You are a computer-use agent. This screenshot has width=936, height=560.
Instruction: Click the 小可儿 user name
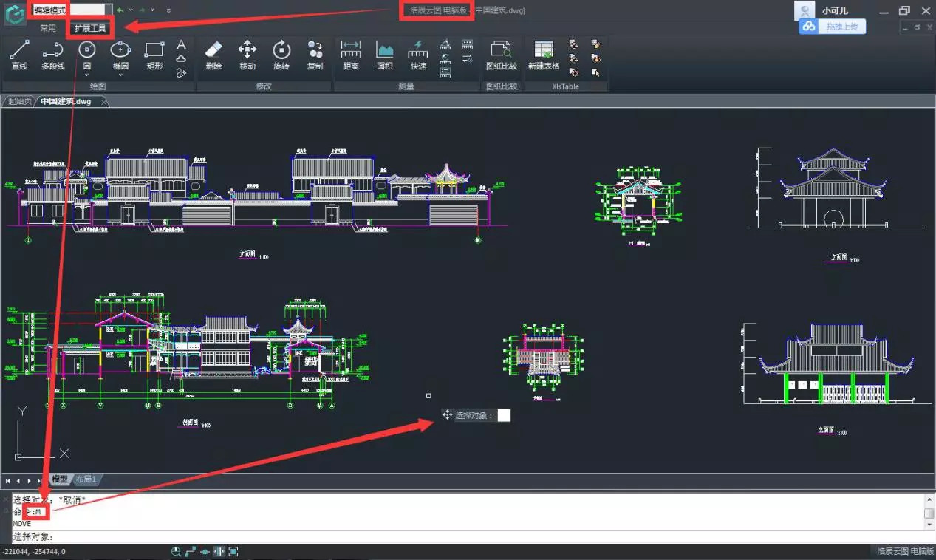click(x=835, y=10)
